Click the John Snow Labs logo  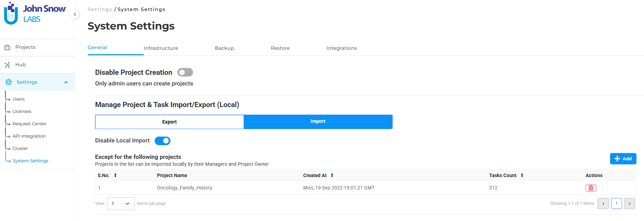(x=35, y=14)
